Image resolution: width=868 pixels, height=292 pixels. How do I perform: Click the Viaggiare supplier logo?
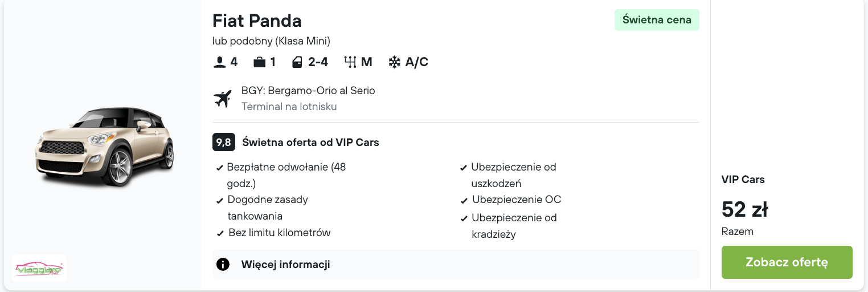(x=39, y=269)
